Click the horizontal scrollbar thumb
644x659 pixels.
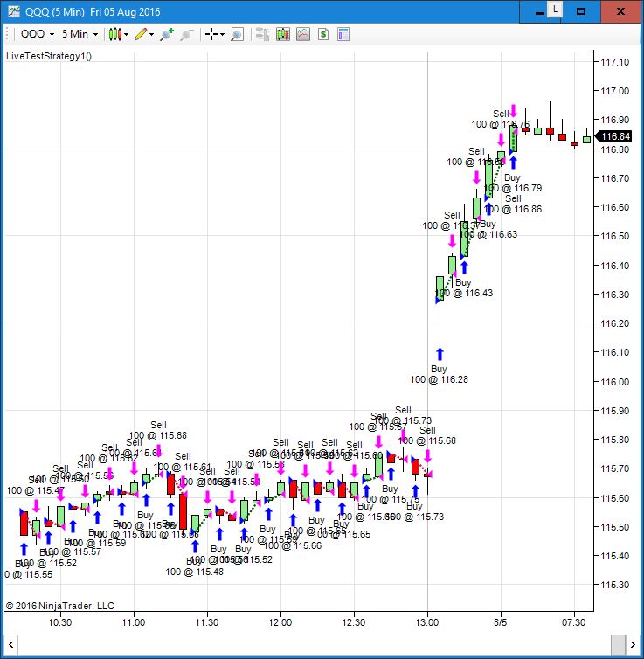pos(618,644)
